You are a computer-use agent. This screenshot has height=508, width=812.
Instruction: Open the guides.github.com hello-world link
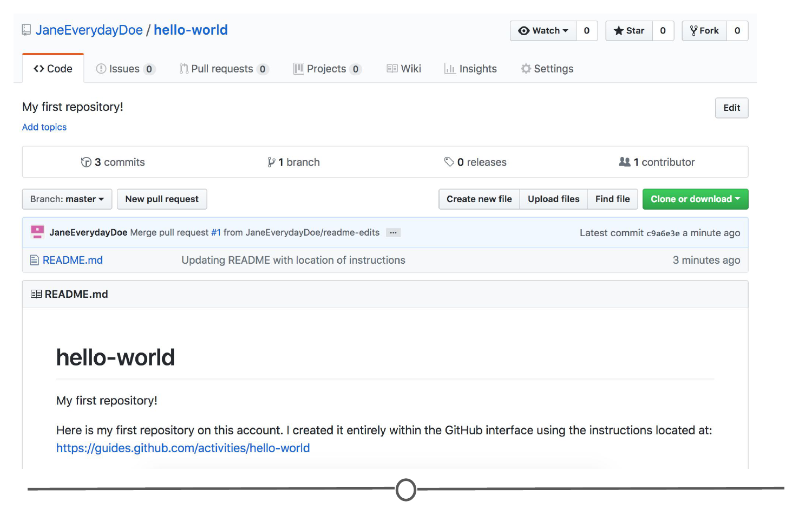(x=183, y=448)
